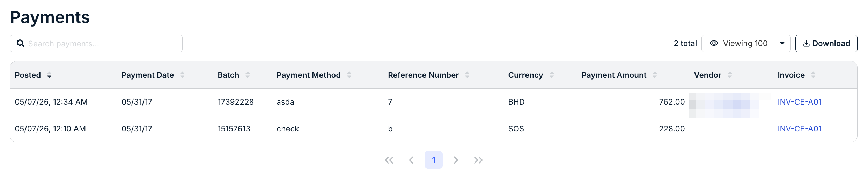This screenshot has height=173, width=868.
Task: Click the Currency sort icon
Action: tap(552, 75)
